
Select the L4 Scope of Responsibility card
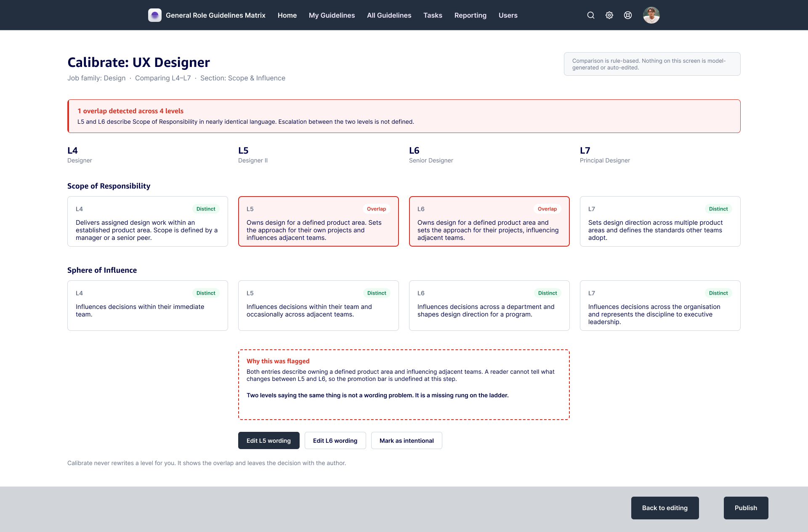click(x=148, y=221)
